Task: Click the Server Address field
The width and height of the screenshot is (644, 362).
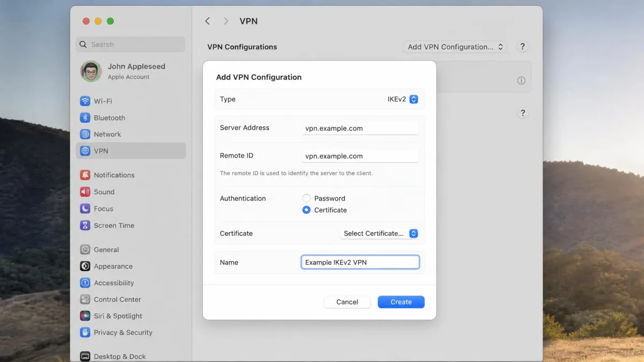Action: pyautogui.click(x=360, y=128)
